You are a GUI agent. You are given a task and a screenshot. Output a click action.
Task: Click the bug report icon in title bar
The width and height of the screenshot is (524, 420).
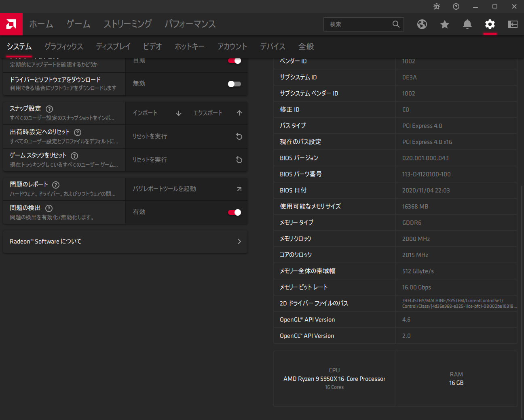(437, 6)
